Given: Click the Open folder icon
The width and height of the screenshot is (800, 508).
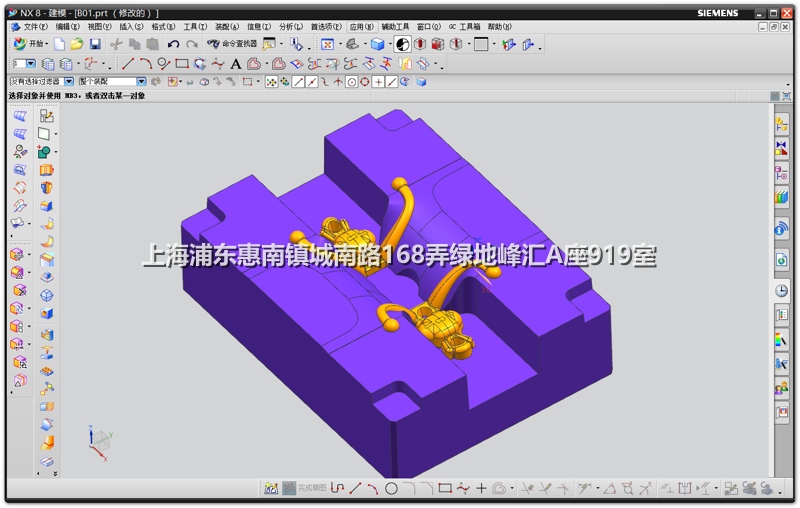Looking at the screenshot, I should click(77, 44).
